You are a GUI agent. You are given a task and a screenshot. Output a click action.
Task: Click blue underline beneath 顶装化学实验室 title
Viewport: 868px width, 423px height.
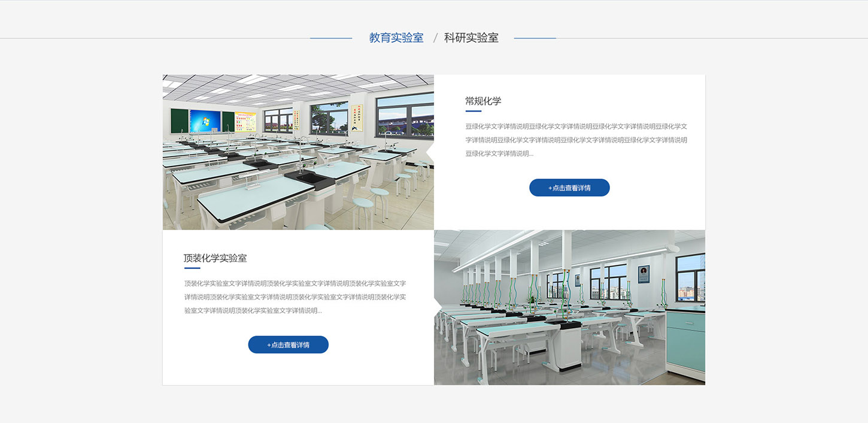coord(192,268)
